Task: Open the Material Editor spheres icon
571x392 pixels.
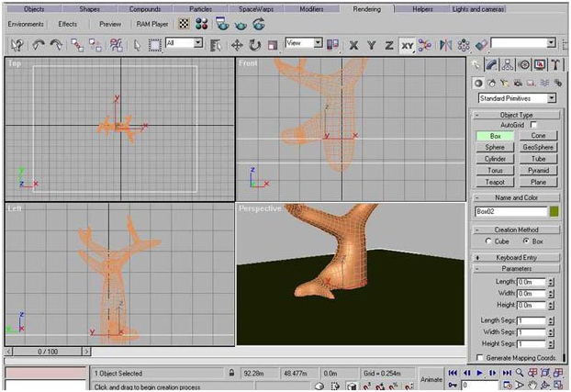Action: pyautogui.click(x=201, y=25)
